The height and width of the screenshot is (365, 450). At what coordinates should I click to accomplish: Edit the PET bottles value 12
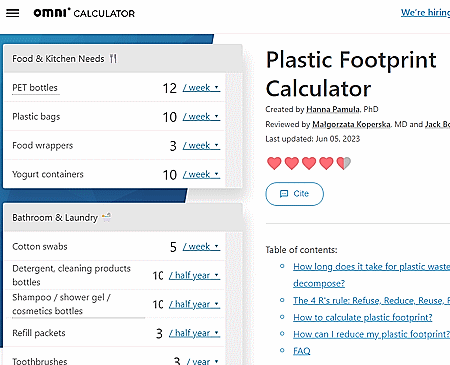(169, 88)
